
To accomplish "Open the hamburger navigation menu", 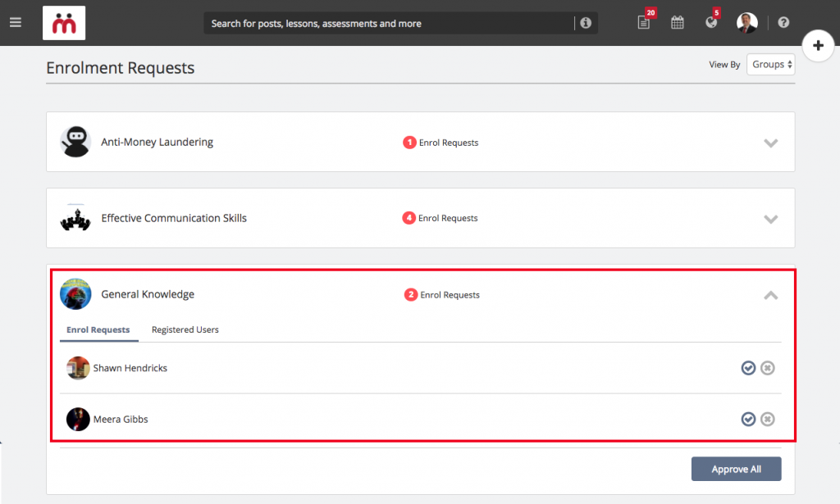I will click(16, 22).
